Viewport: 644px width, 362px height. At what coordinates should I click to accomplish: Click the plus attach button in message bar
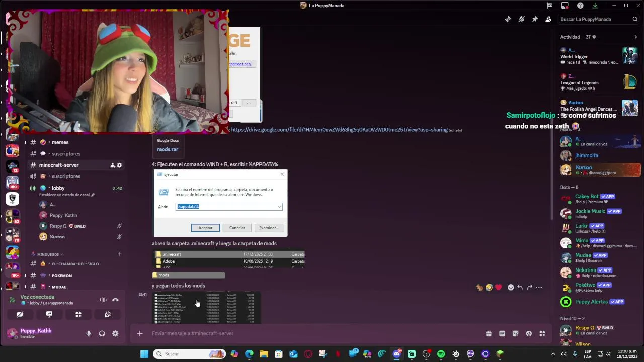[x=140, y=333]
